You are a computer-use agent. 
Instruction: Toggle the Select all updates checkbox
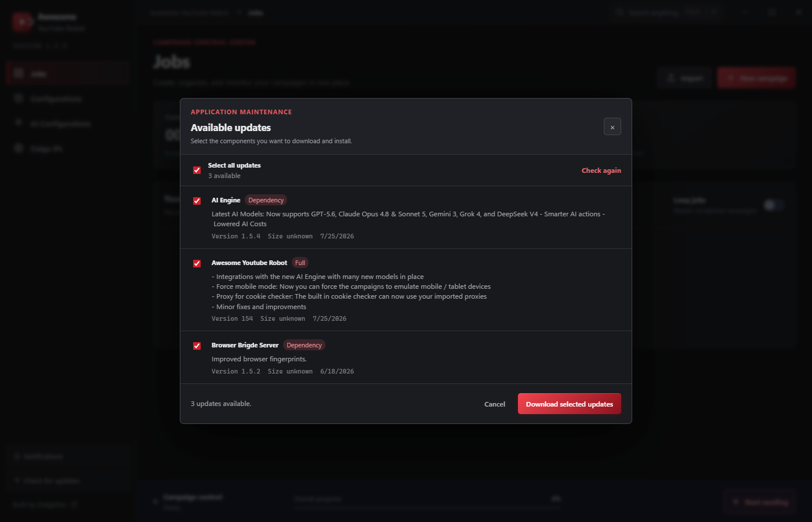click(197, 171)
